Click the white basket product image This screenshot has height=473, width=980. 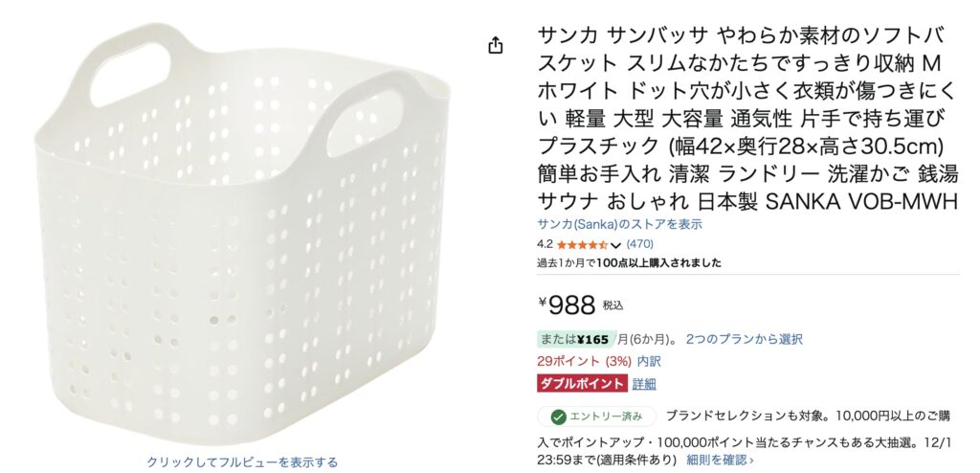[x=244, y=230]
